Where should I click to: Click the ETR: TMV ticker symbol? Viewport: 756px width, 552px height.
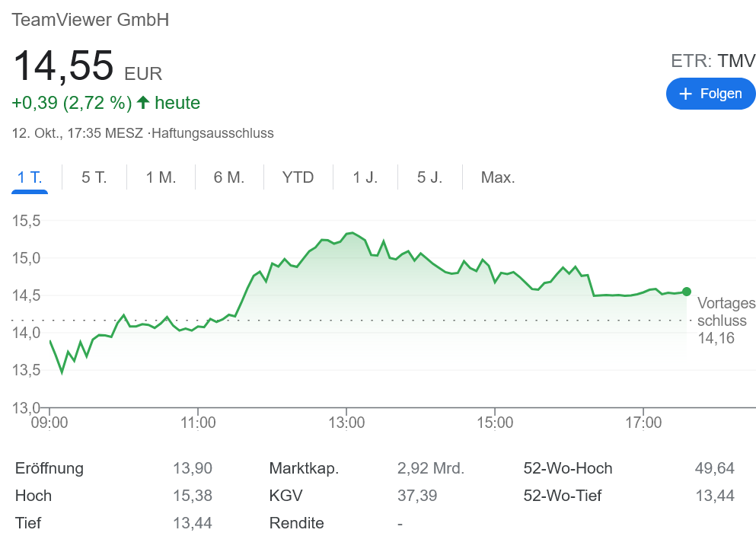[x=713, y=61]
